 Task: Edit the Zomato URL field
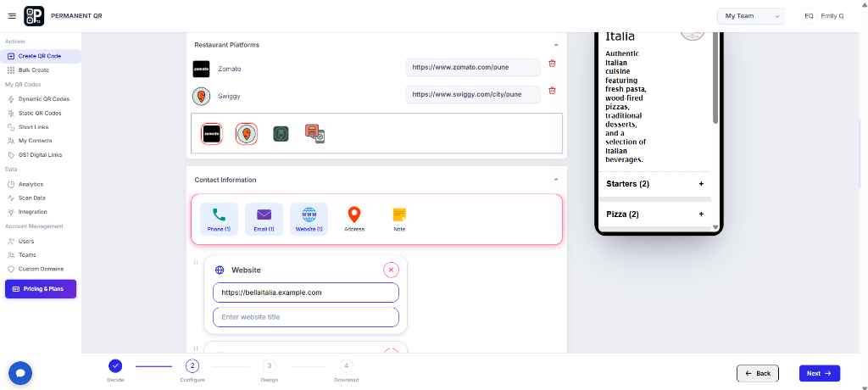pyautogui.click(x=473, y=68)
